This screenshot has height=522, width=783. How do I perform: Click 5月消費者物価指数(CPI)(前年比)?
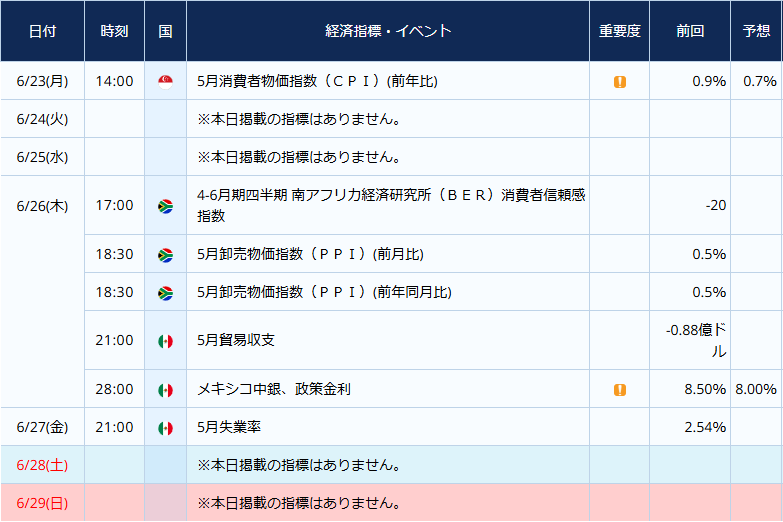pyautogui.click(x=318, y=81)
